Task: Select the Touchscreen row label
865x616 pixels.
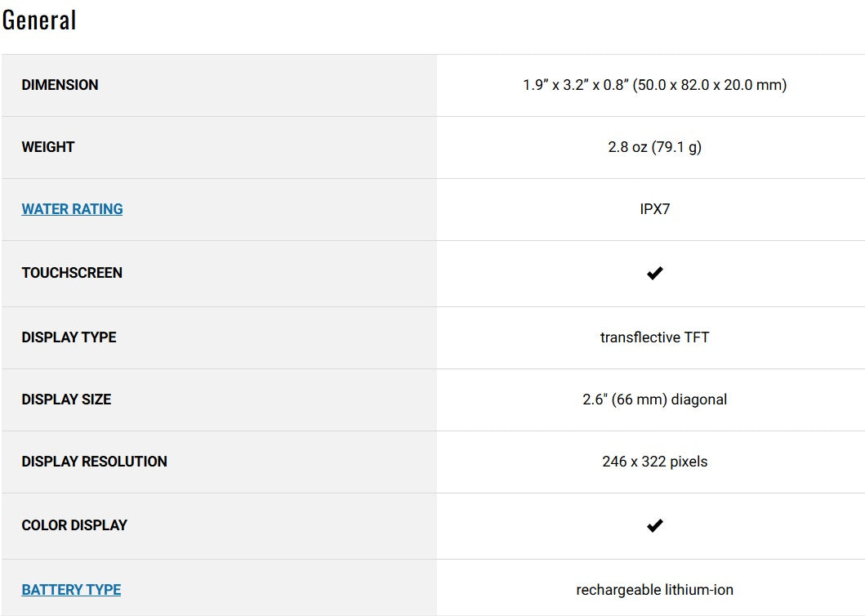Action: (x=72, y=273)
